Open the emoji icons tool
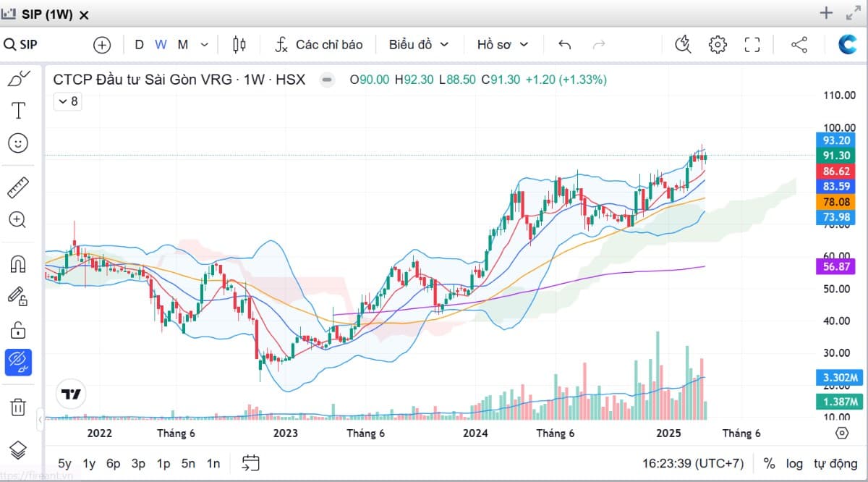This screenshot has height=482, width=868. pyautogui.click(x=18, y=143)
